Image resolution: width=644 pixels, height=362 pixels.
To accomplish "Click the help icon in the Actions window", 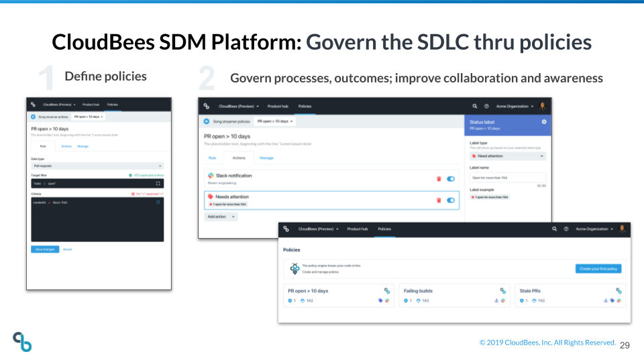I will [486, 107].
